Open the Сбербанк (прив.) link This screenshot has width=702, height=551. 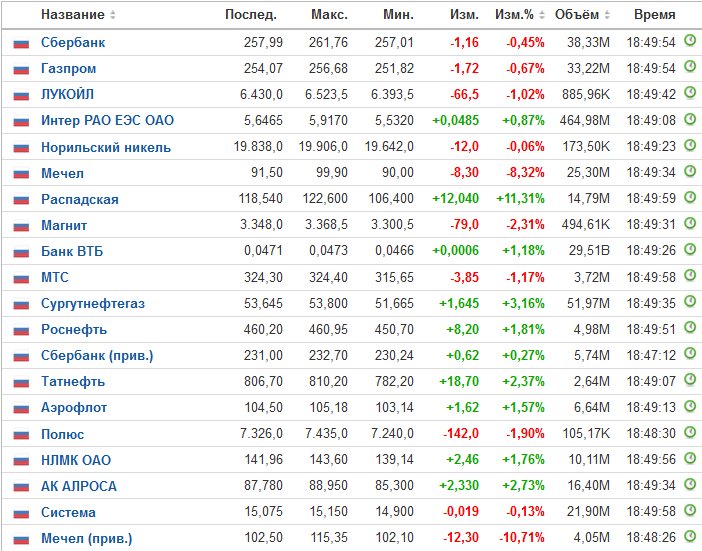(x=97, y=355)
